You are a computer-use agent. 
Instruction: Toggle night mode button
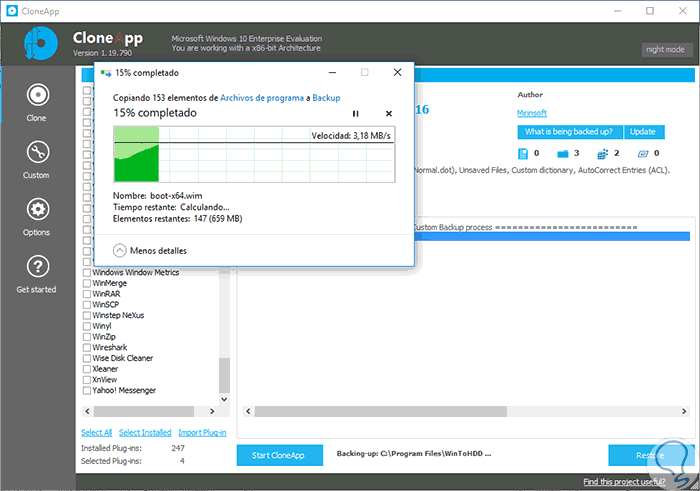tap(667, 50)
